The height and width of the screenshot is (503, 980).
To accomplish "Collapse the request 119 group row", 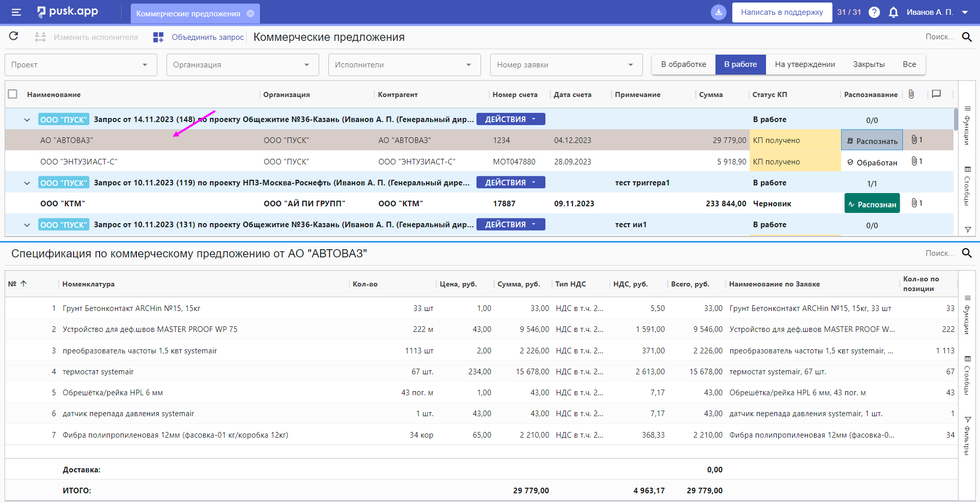I will coord(27,183).
